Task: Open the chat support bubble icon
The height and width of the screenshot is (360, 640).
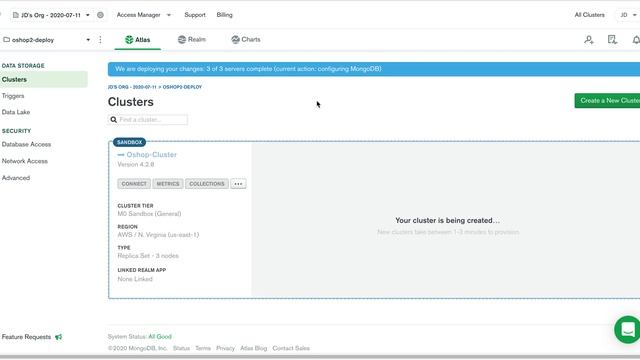Action: coord(628,329)
